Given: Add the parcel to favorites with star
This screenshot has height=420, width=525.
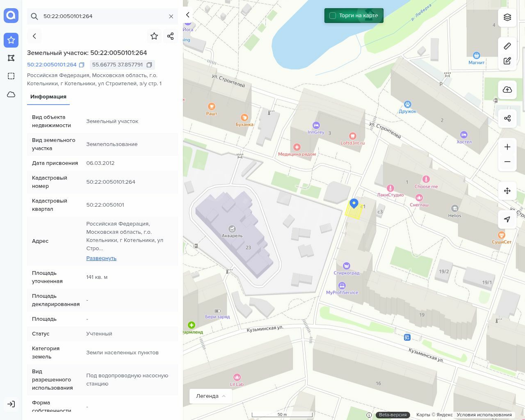Looking at the screenshot, I should pos(154,36).
